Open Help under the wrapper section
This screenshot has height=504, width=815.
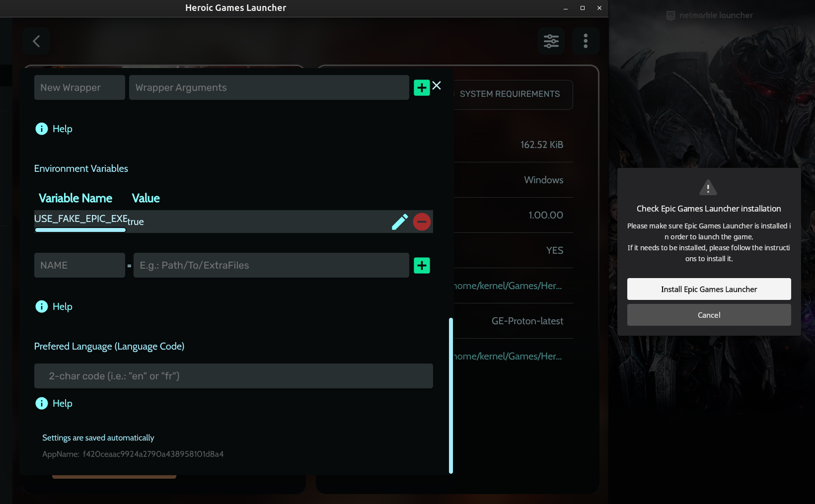(54, 129)
